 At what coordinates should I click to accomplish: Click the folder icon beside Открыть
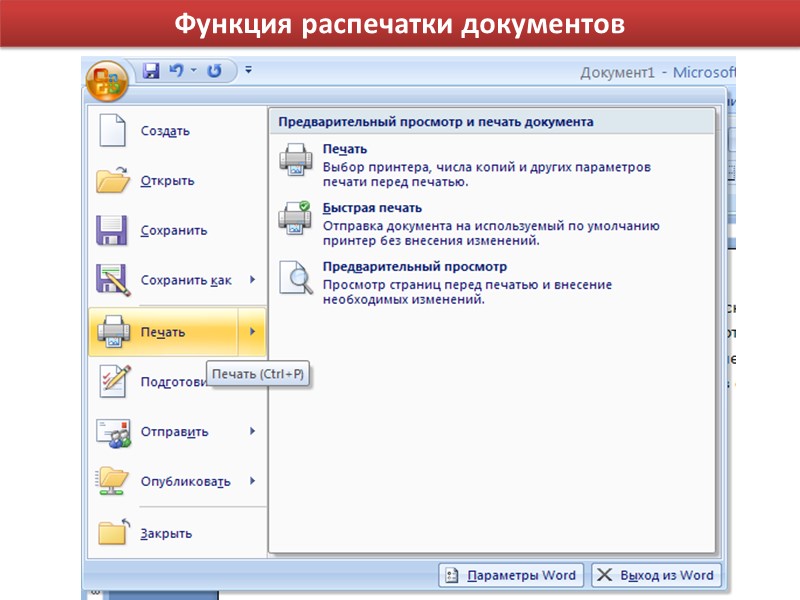(x=112, y=179)
